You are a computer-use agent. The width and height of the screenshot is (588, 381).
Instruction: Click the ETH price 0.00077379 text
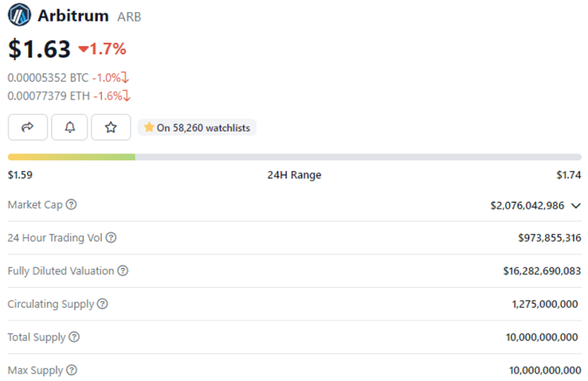click(x=37, y=96)
